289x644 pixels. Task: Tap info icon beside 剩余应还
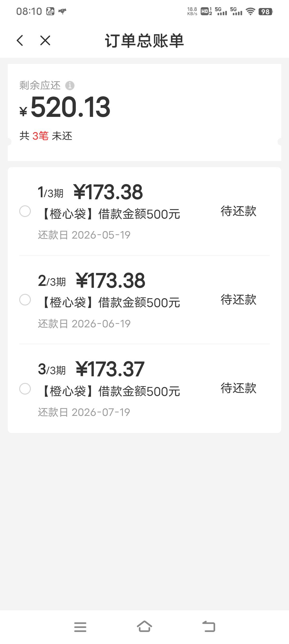tap(70, 86)
